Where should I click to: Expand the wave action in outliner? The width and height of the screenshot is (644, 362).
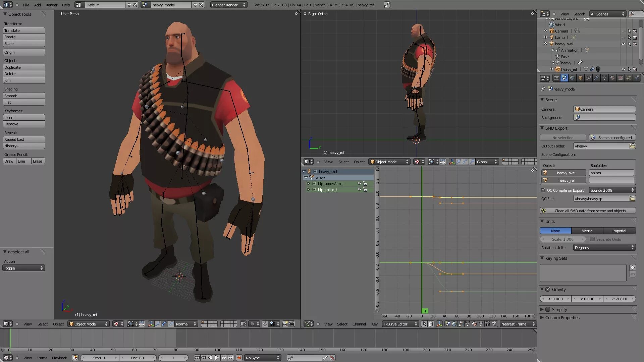click(x=306, y=177)
